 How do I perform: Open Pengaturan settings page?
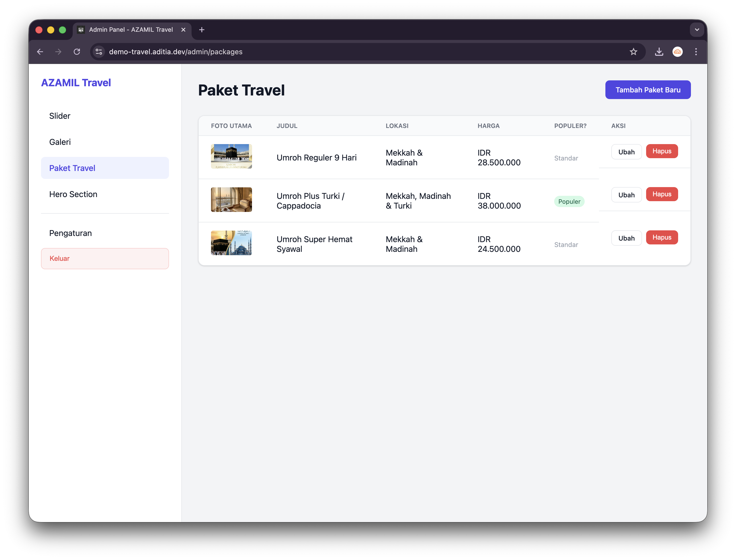(70, 233)
